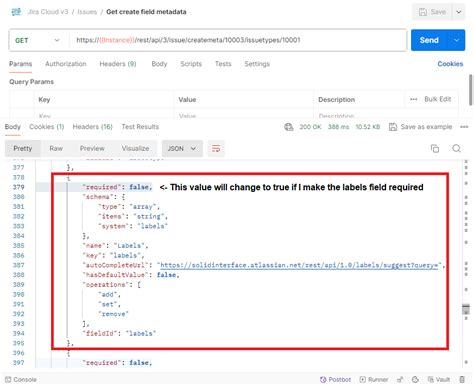This screenshot has height=386, width=474.
Task: Open the labels suggest autoCompleteUrl link
Action: pos(299,265)
